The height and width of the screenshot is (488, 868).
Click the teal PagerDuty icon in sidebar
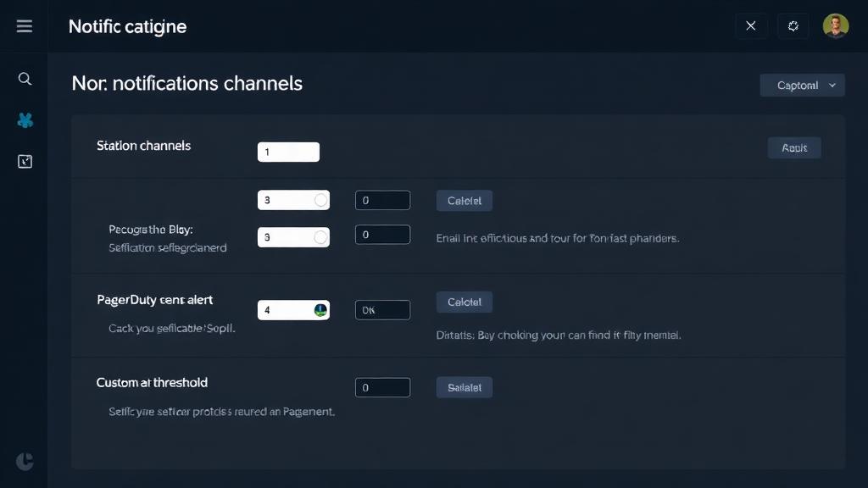coord(25,119)
